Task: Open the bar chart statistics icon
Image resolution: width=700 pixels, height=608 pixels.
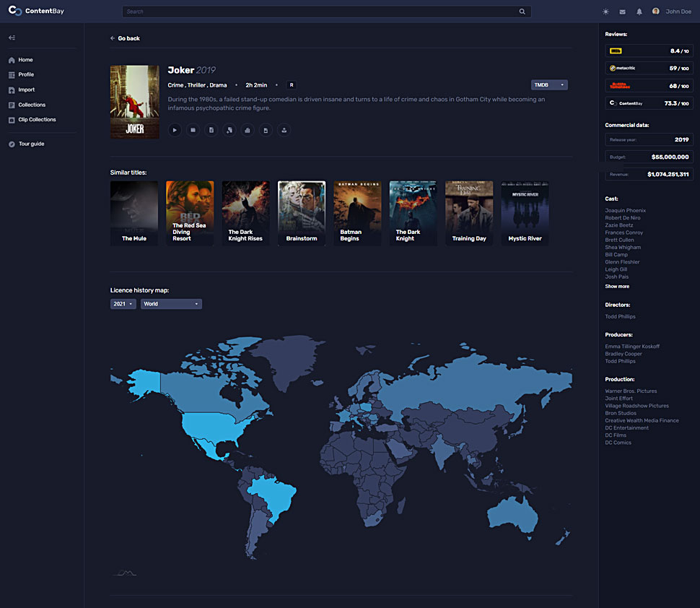Action: click(248, 130)
